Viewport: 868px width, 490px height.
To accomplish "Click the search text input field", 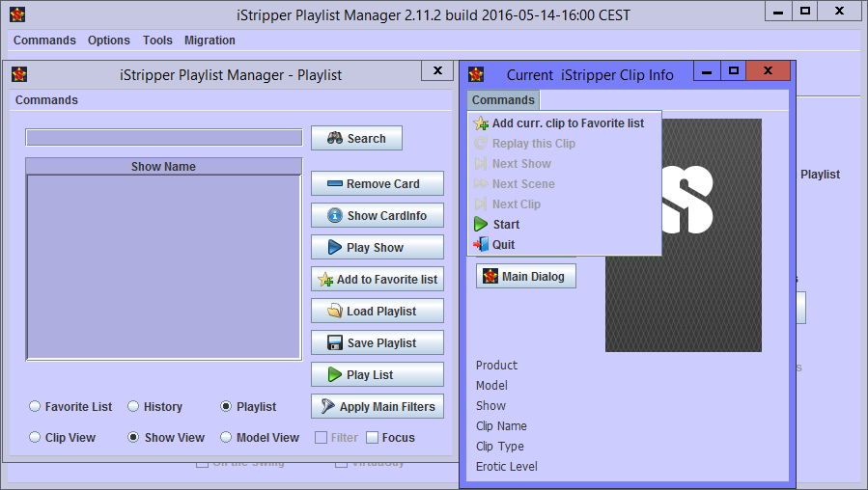I will (163, 138).
